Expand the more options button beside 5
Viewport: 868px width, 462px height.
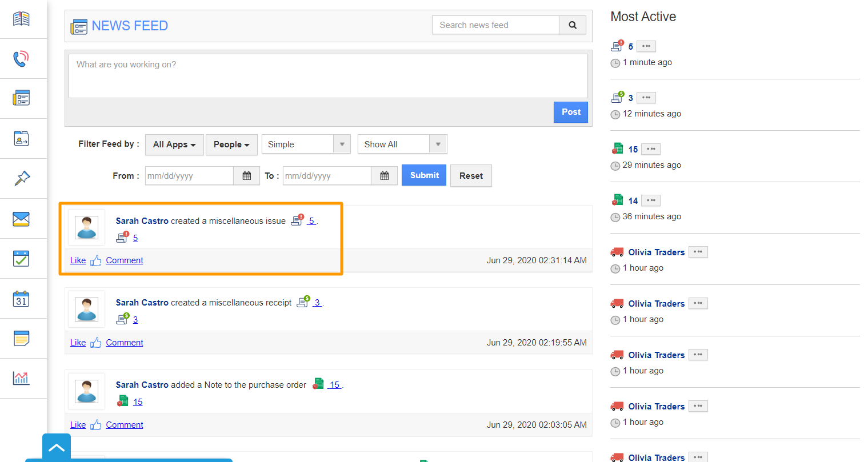point(646,46)
